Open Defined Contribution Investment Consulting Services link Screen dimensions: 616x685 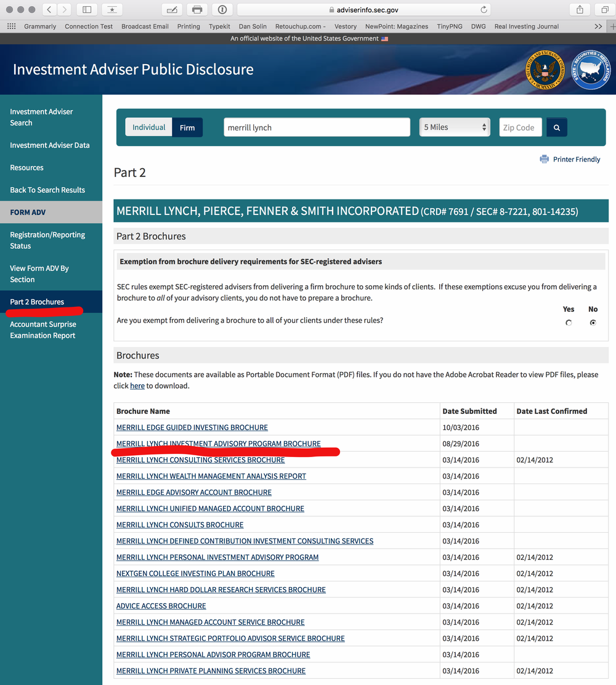(245, 541)
